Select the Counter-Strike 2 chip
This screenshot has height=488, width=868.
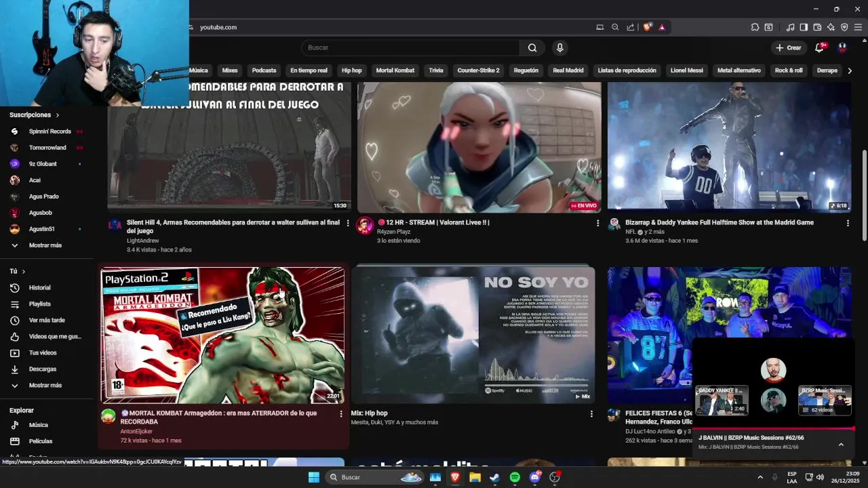pos(478,70)
